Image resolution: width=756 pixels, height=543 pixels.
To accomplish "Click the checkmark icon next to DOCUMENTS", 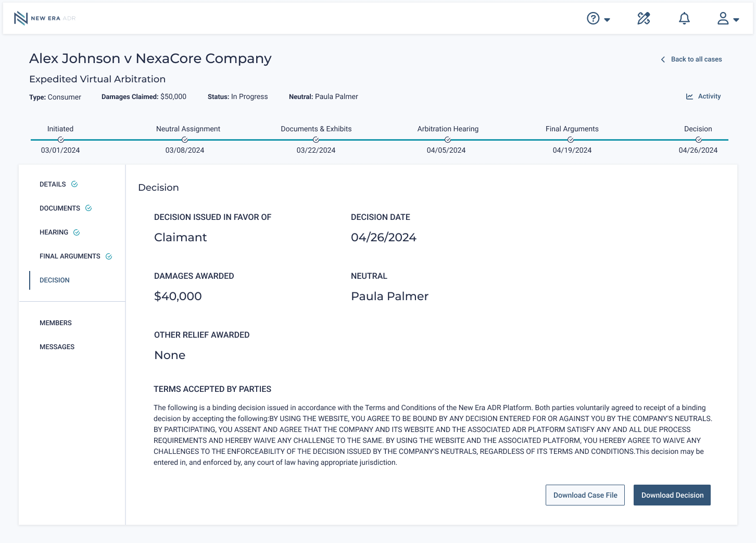I will [89, 208].
